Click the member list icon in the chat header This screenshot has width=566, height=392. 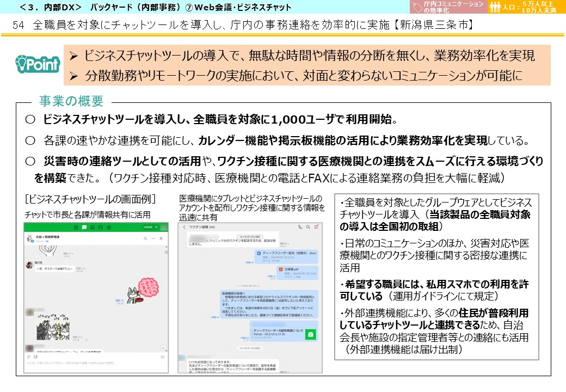pyautogui.click(x=162, y=238)
